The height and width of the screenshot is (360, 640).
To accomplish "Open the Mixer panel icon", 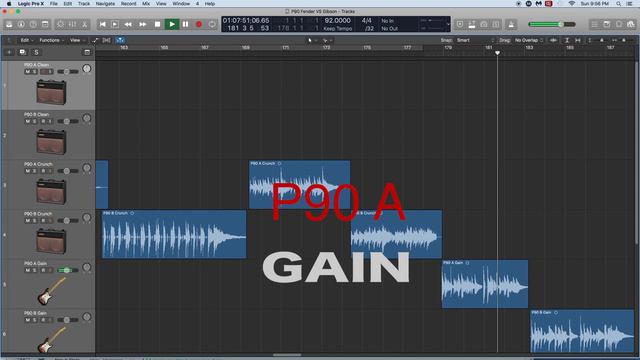I will coord(72,24).
